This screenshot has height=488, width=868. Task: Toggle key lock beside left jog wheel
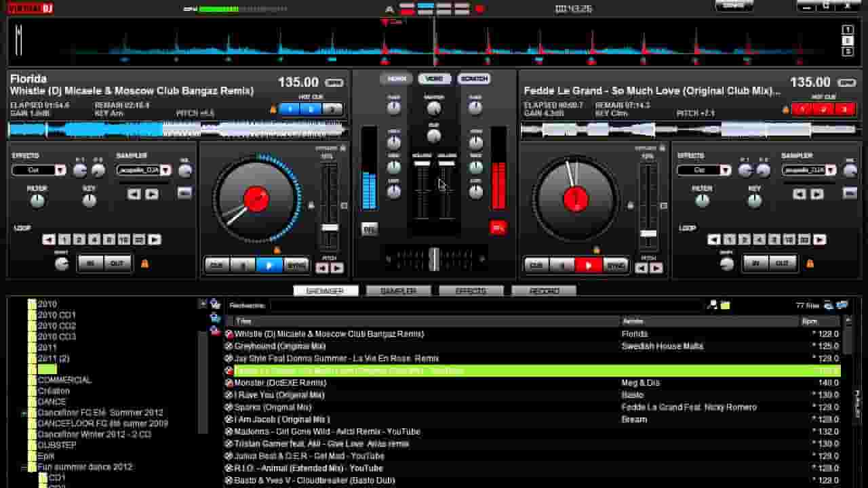311,205
